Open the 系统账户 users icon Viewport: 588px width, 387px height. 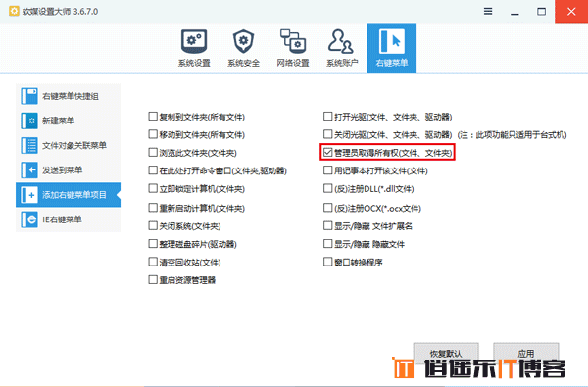click(341, 41)
